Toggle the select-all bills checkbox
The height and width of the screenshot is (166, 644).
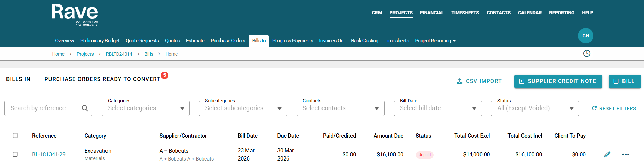pyautogui.click(x=15, y=136)
